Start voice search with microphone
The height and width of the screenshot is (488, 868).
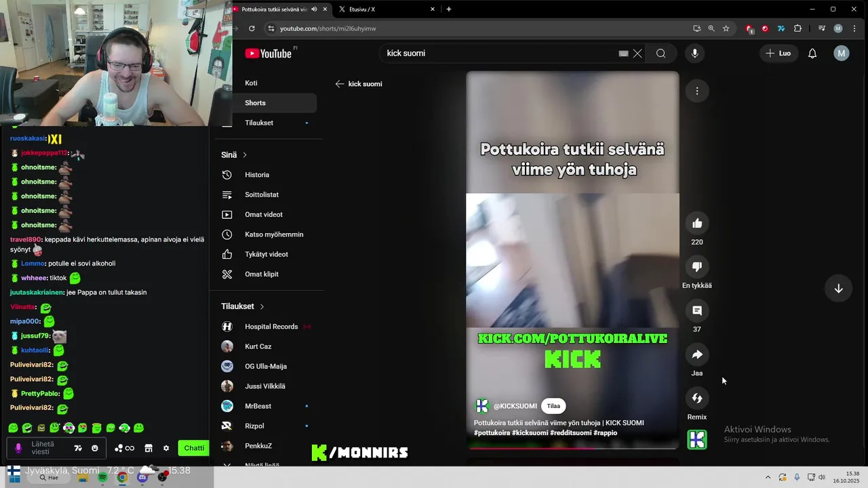(694, 54)
